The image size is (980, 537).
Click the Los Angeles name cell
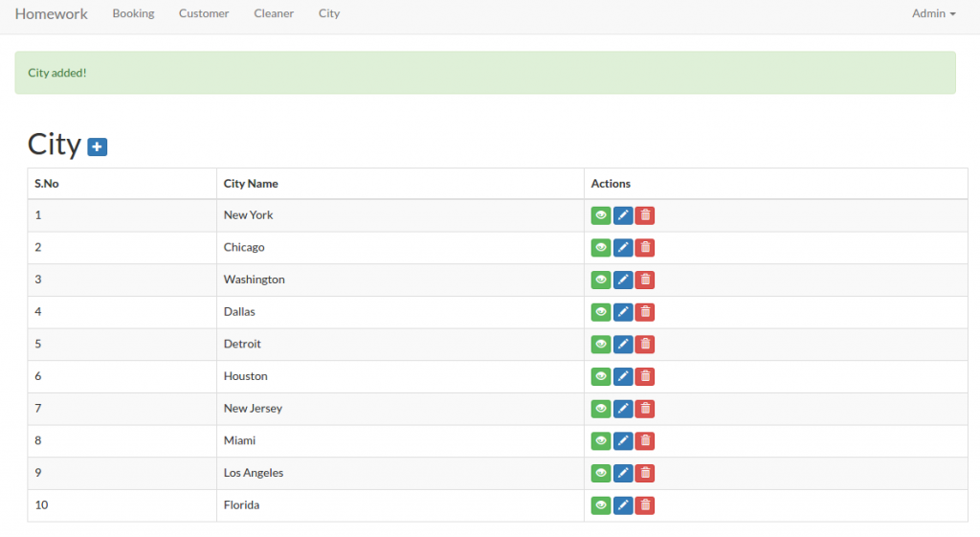coord(400,473)
